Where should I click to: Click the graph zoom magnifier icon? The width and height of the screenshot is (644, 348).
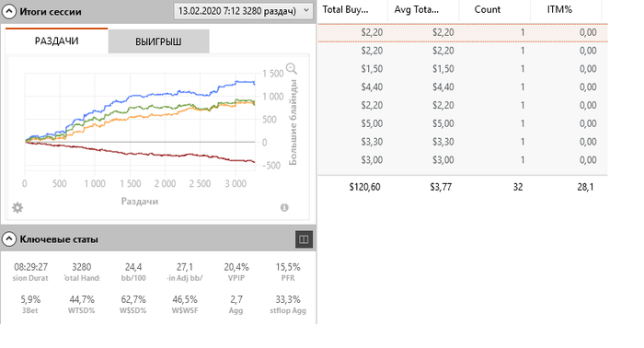tap(292, 68)
